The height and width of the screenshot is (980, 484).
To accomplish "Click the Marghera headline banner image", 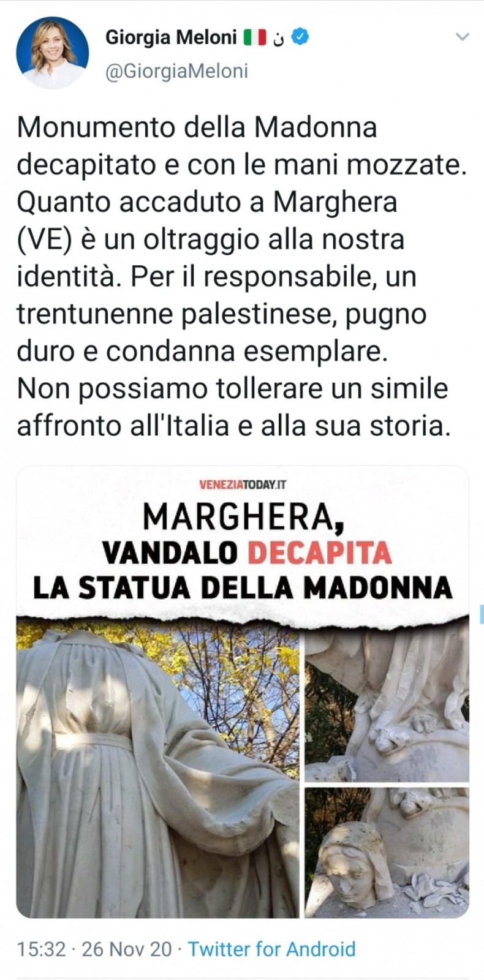I will (x=243, y=543).
